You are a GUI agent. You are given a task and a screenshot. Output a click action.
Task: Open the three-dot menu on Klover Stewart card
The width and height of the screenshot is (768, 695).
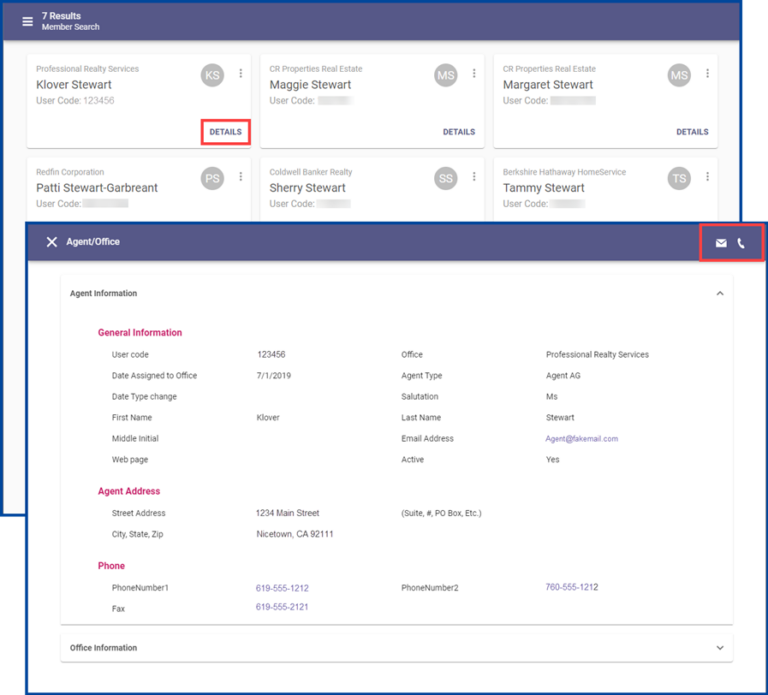click(x=241, y=74)
